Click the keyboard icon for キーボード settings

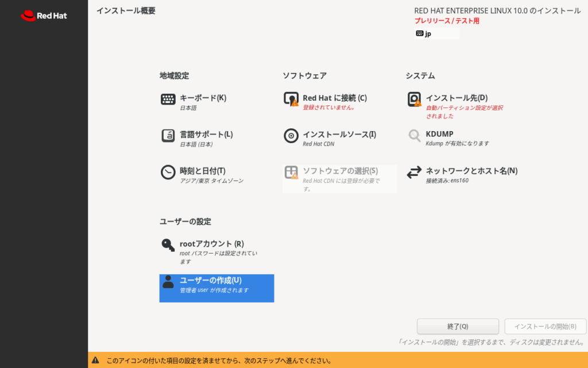[x=168, y=99]
